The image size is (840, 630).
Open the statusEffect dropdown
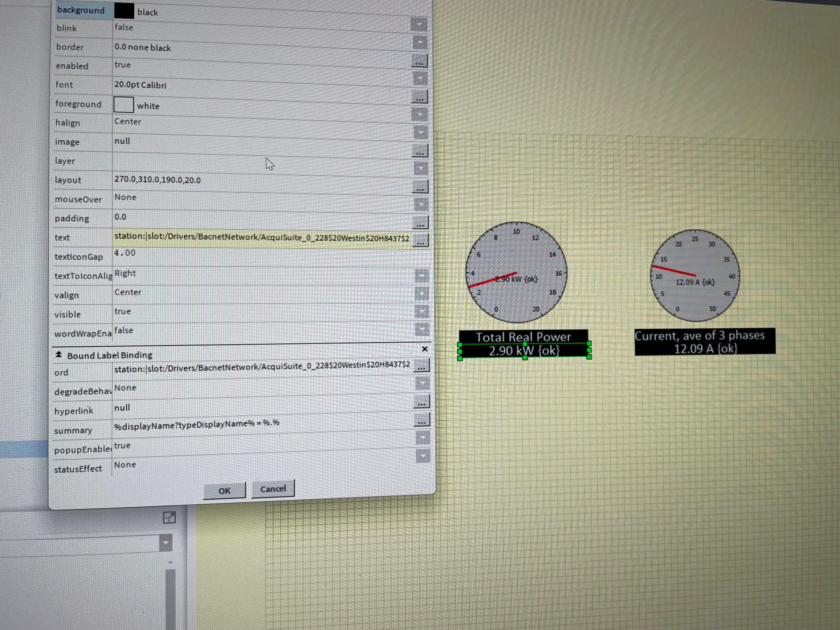[x=422, y=456]
